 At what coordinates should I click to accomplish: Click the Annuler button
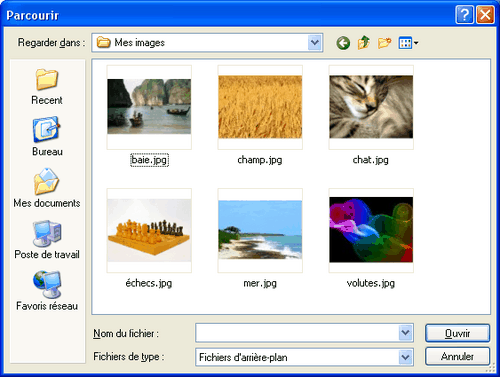(x=457, y=356)
